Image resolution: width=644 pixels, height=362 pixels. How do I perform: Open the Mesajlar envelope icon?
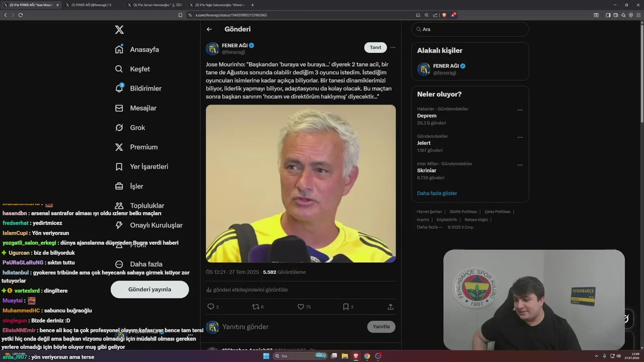(119, 108)
